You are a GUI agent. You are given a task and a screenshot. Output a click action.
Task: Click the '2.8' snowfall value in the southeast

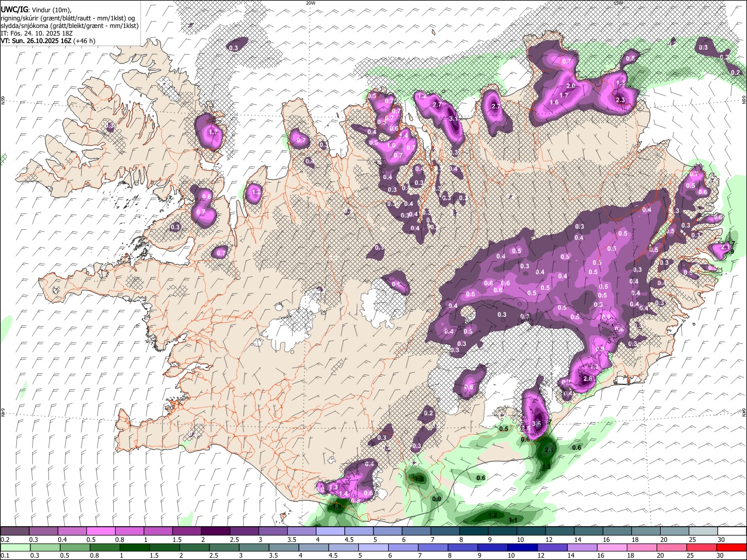tap(588, 379)
